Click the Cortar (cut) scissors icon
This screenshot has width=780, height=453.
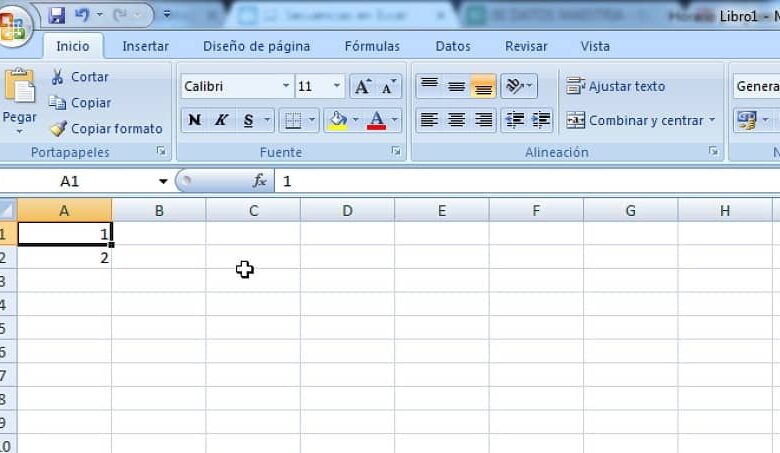click(58, 77)
